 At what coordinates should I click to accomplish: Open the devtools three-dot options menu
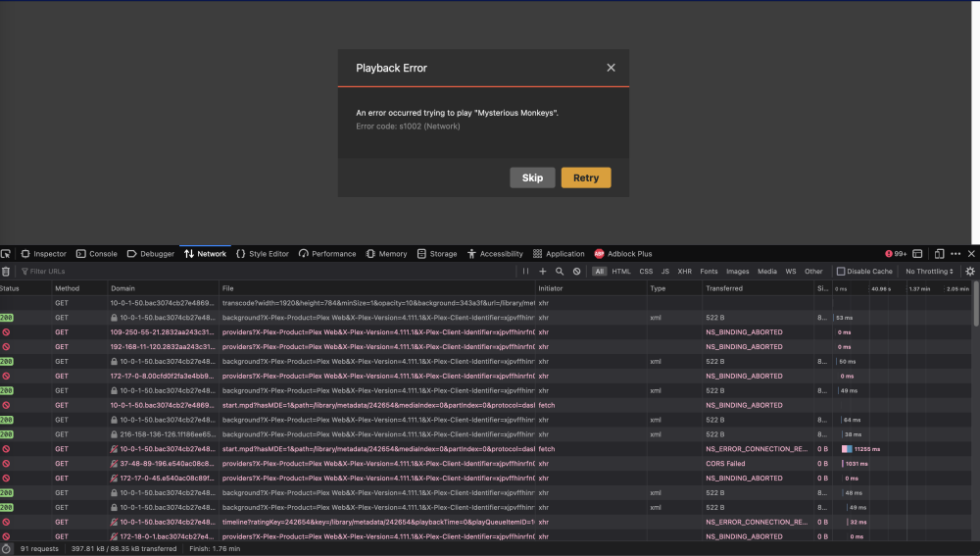pyautogui.click(x=955, y=254)
